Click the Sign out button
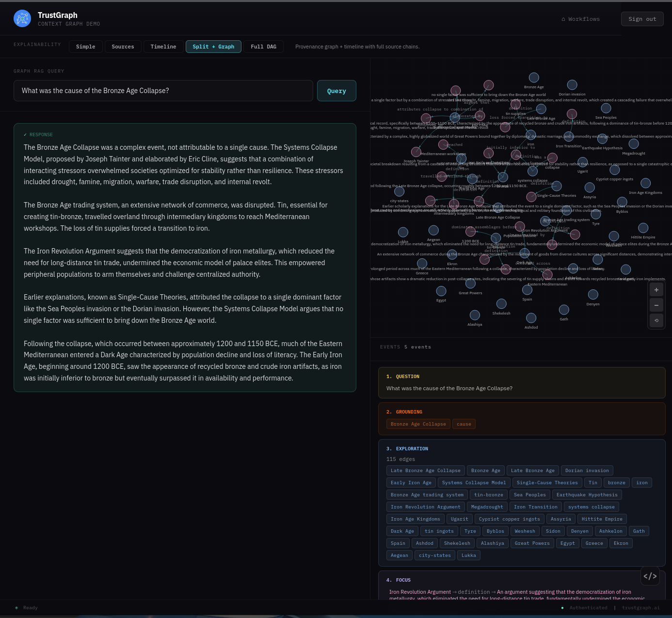Viewport: 672px width, 618px height. coord(642,19)
